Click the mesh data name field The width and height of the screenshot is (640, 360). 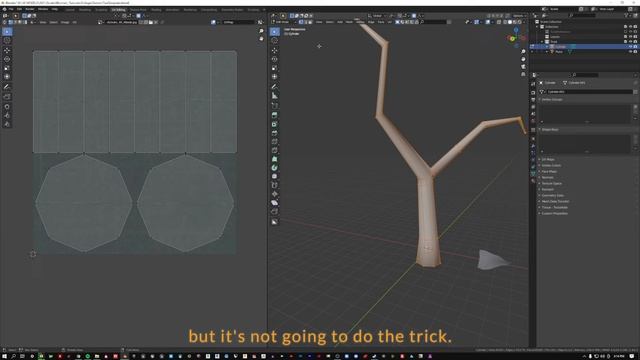pyautogui.click(x=589, y=92)
